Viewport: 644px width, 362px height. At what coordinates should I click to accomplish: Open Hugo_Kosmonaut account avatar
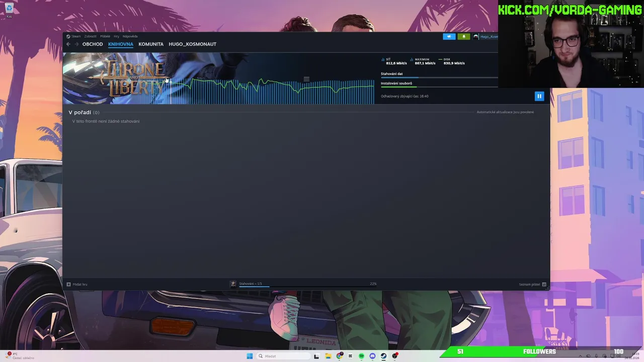coord(475,36)
